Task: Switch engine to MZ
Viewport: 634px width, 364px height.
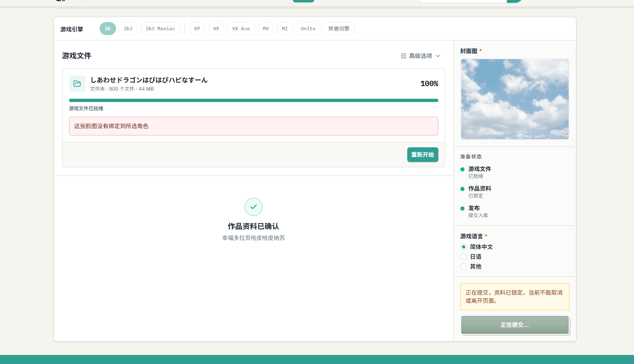Action: point(285,29)
